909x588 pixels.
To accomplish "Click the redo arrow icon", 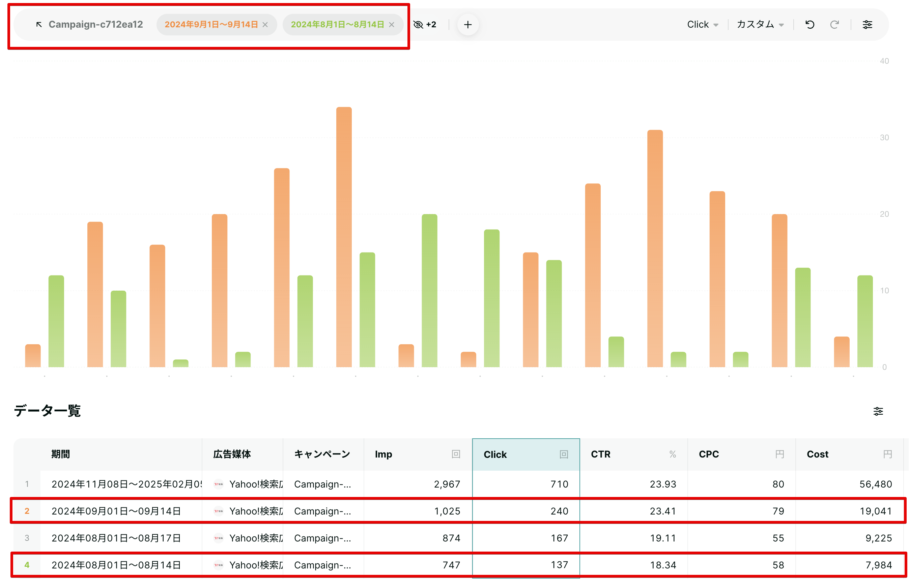I will (x=834, y=24).
